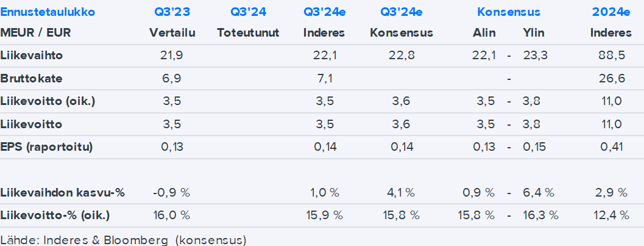
Task: Select the 26,6 Bruttokate 2024e value
Action: [610, 79]
